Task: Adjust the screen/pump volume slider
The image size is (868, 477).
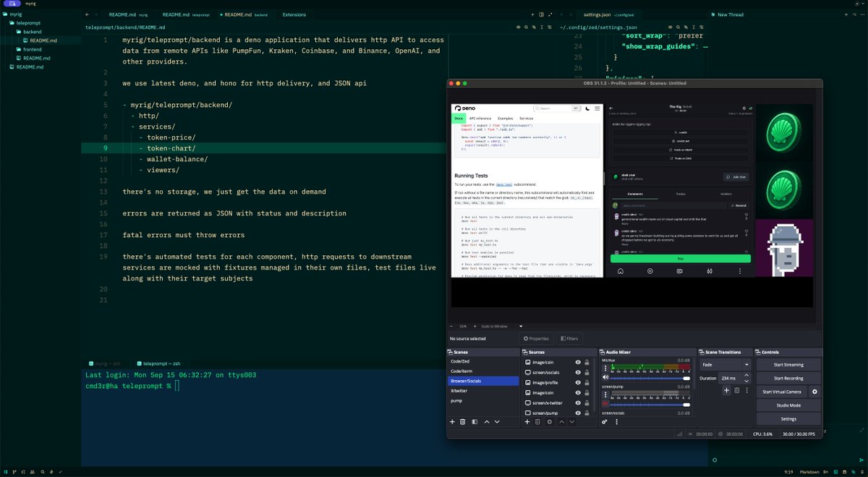Action: click(650, 405)
